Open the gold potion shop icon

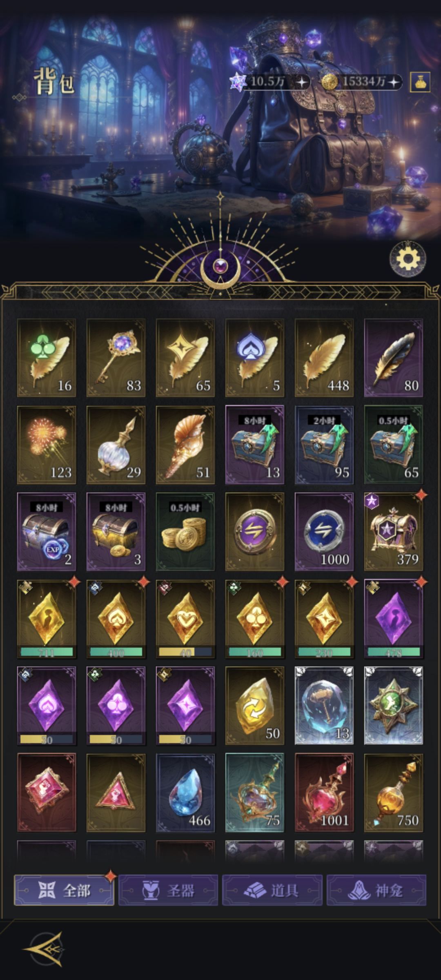[420, 82]
